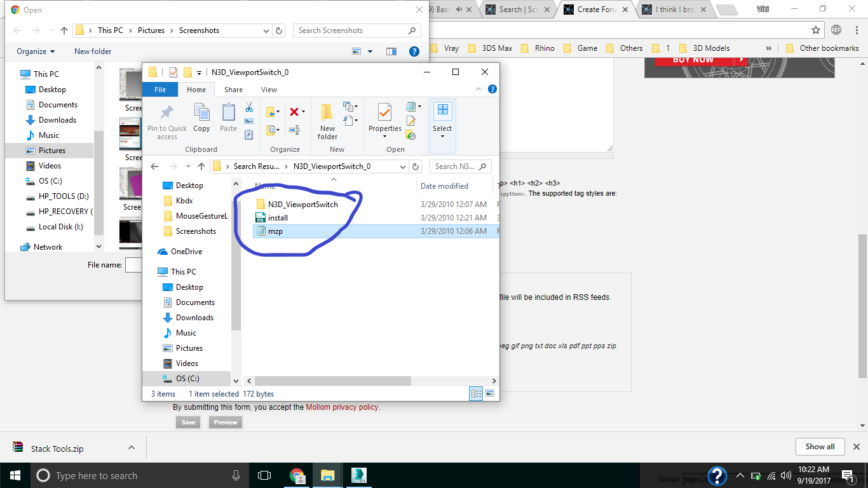Switch to large thumbnails view from the status bar
Viewport: 868px width, 488px height.
(490, 393)
